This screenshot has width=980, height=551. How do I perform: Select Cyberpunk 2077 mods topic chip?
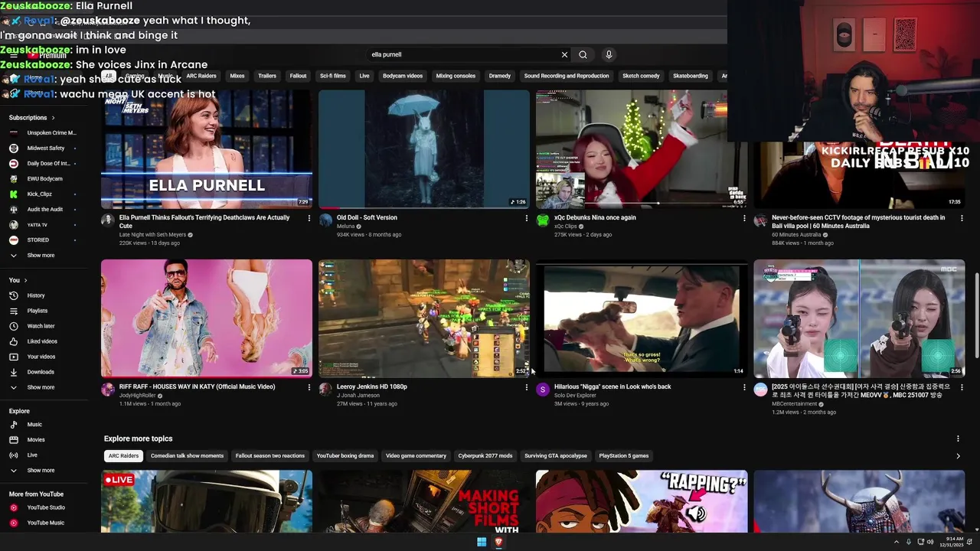(485, 456)
